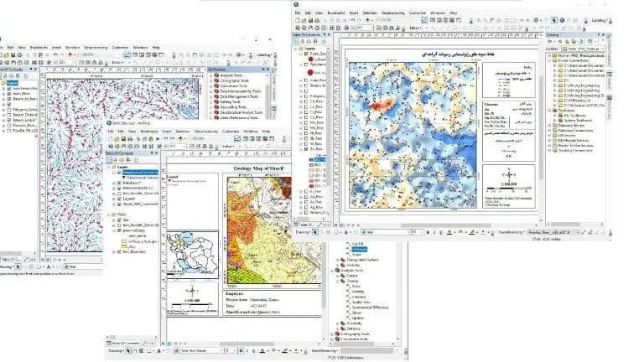Open Georeferencing layer dropdown in right window

[553, 232]
